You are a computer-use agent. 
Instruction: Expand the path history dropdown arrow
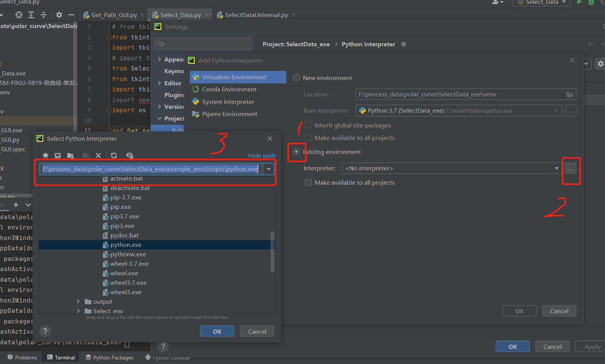tap(269, 169)
